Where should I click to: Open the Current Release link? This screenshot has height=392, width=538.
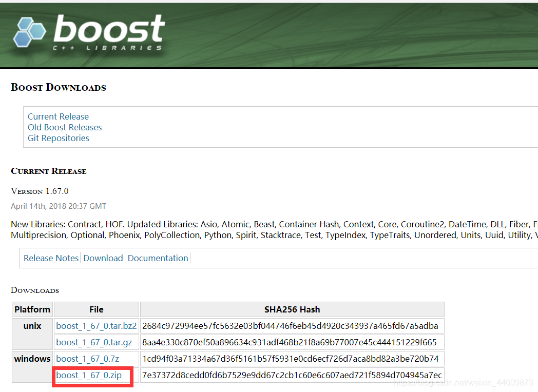click(58, 116)
